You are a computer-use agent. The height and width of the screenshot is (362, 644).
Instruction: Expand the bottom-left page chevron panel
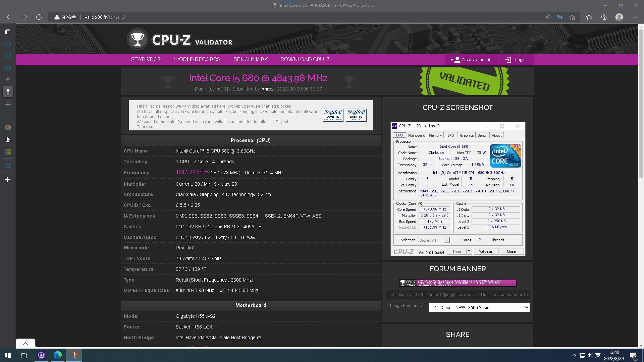pyautogui.click(x=25, y=343)
